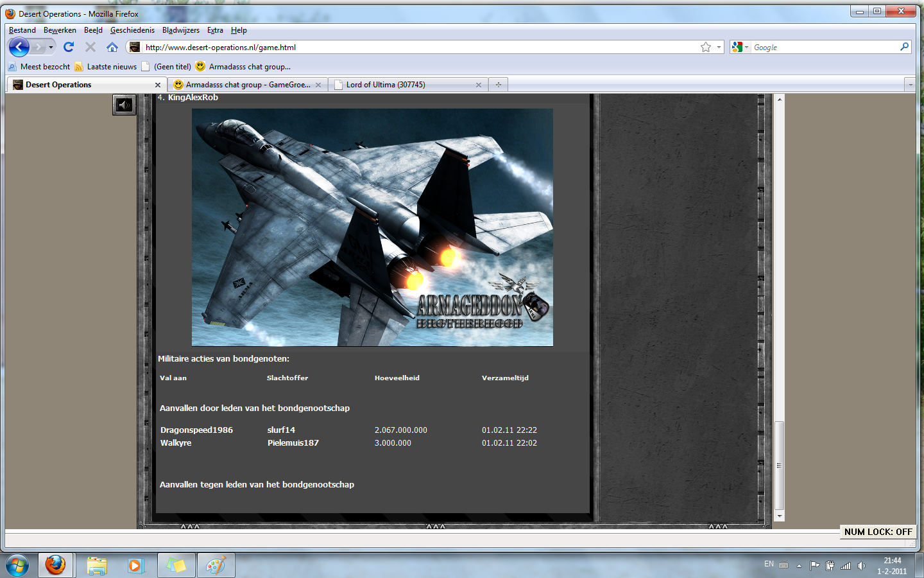This screenshot has width=924, height=578.
Task: Bookmark this page with the star
Action: point(706,47)
